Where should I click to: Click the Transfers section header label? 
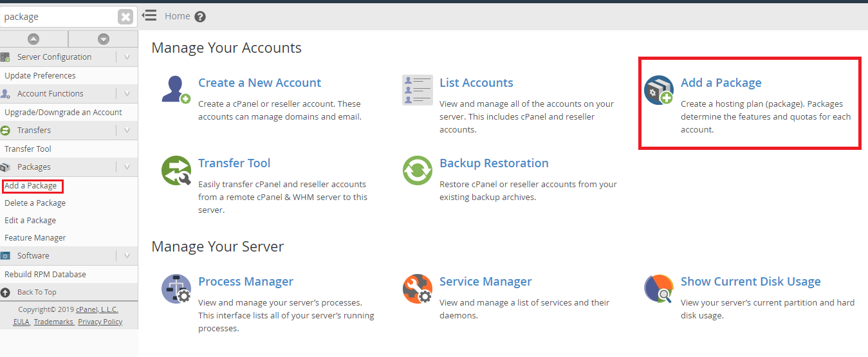(34, 131)
